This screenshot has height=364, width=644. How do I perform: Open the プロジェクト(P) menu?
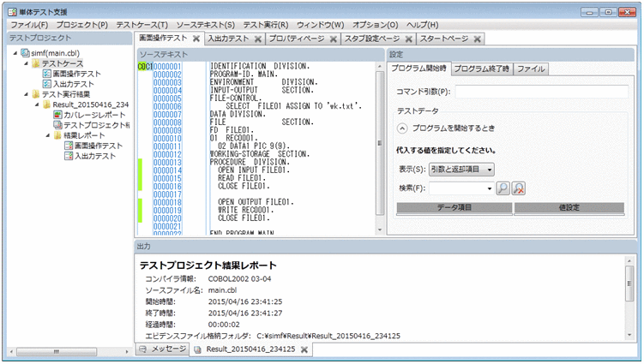tap(81, 25)
